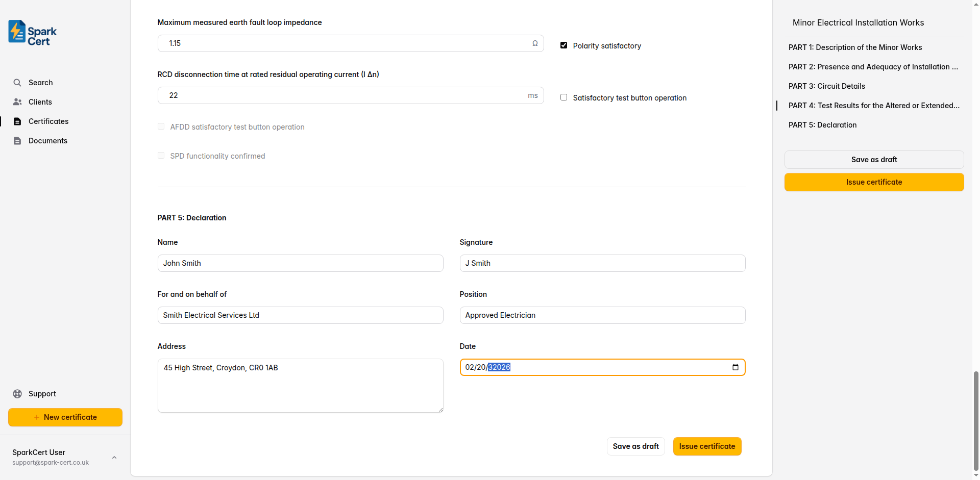Viewport: 980px width, 480px height.
Task: Click the Spark Cert logo
Action: [x=33, y=33]
